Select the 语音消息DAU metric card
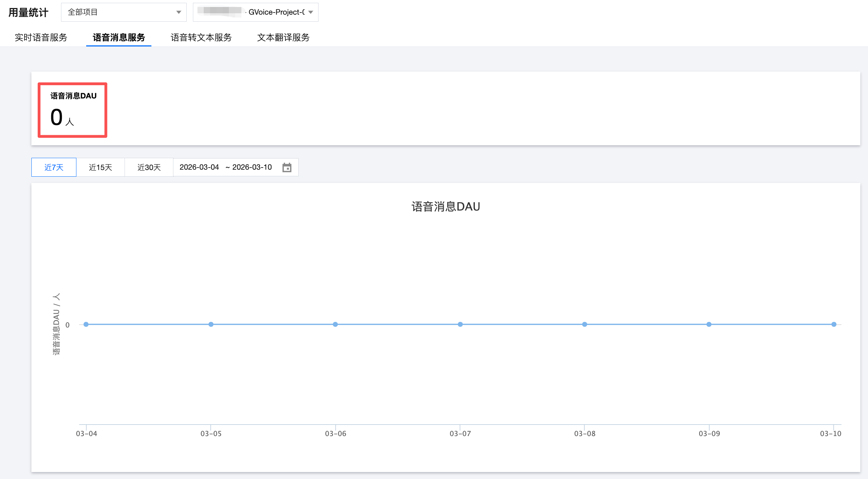The width and height of the screenshot is (868, 479). pyautogui.click(x=73, y=110)
